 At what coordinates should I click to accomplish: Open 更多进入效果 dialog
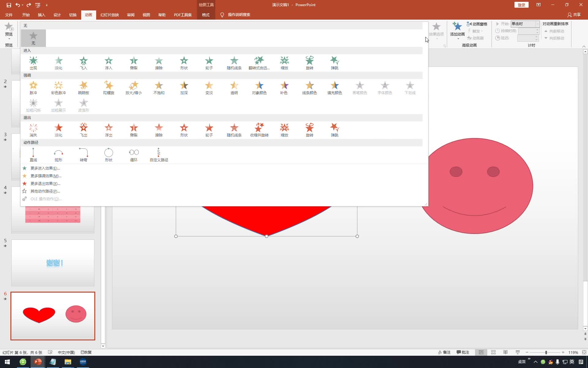click(x=45, y=168)
